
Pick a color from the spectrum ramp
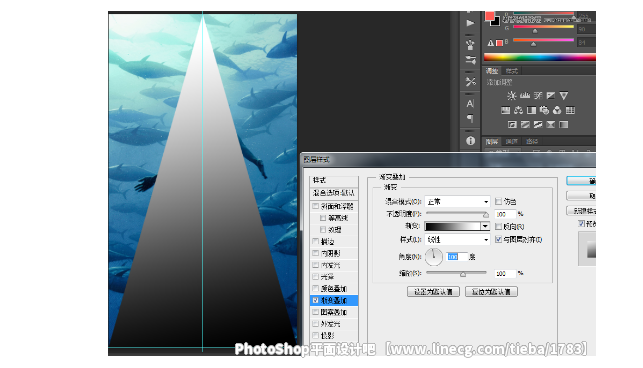point(540,57)
